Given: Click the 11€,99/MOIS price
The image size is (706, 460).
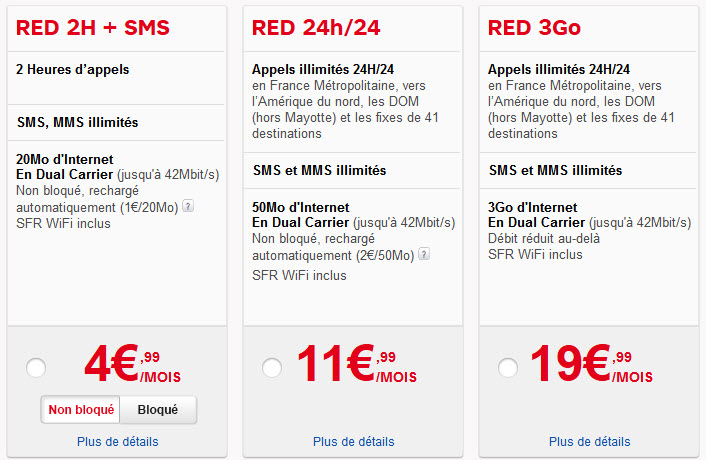Looking at the screenshot, I should [357, 364].
